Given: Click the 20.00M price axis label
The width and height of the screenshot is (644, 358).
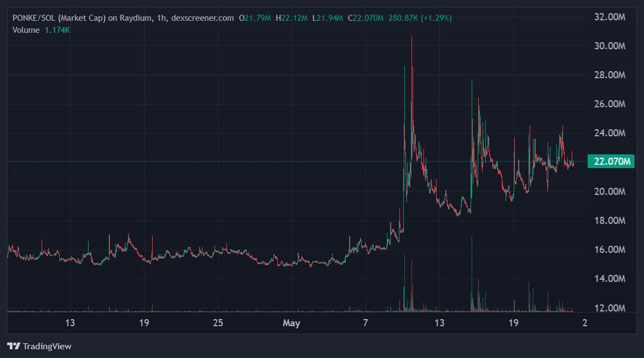Looking at the screenshot, I should point(610,191).
